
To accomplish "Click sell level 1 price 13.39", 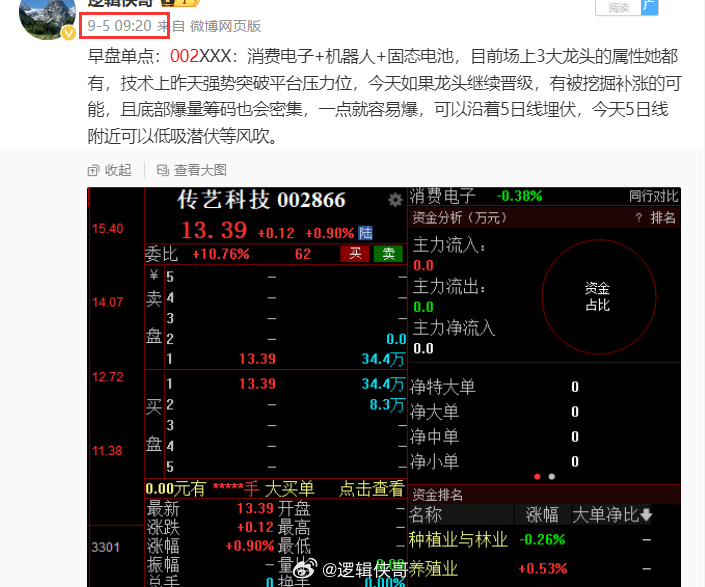I will pyautogui.click(x=257, y=359).
